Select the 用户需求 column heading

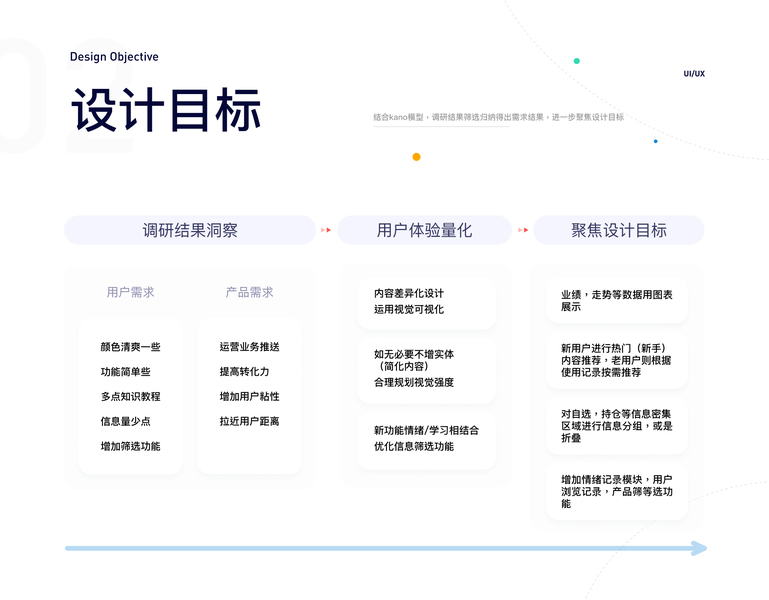point(130,292)
